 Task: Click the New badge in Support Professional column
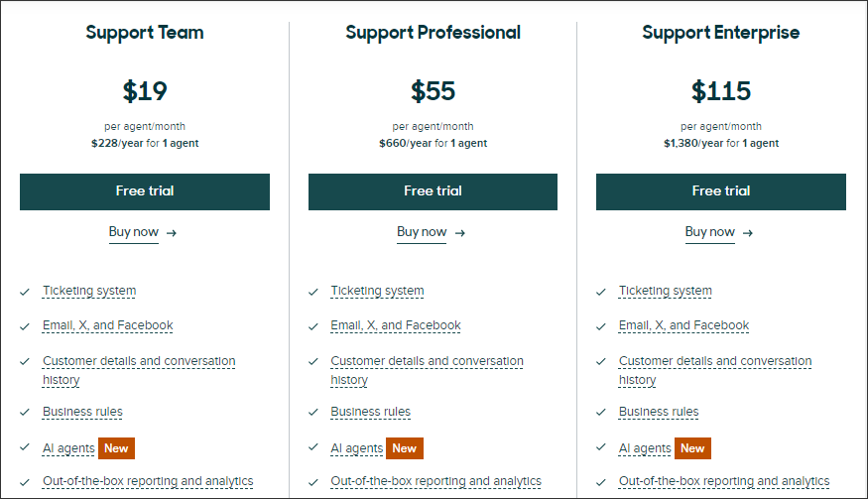point(405,448)
